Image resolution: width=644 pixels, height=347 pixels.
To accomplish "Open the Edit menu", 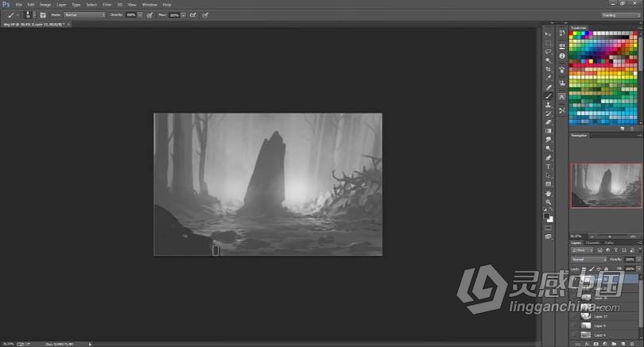I will (31, 5).
